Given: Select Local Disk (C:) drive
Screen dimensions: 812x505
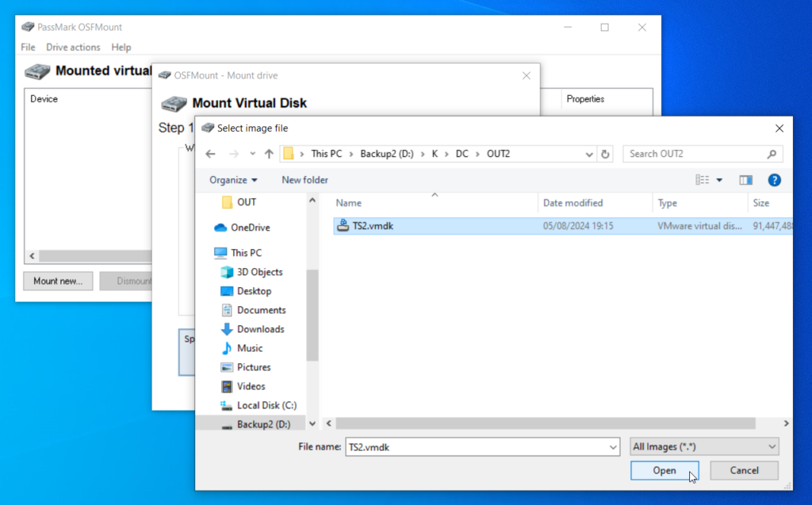Looking at the screenshot, I should click(266, 406).
